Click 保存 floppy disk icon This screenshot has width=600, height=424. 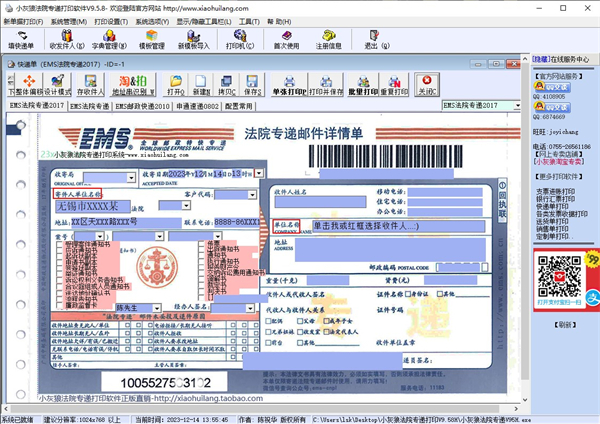click(x=252, y=85)
